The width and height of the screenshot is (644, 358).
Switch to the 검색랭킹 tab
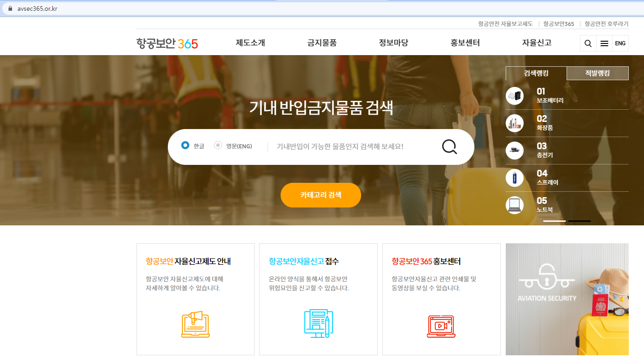click(x=536, y=73)
